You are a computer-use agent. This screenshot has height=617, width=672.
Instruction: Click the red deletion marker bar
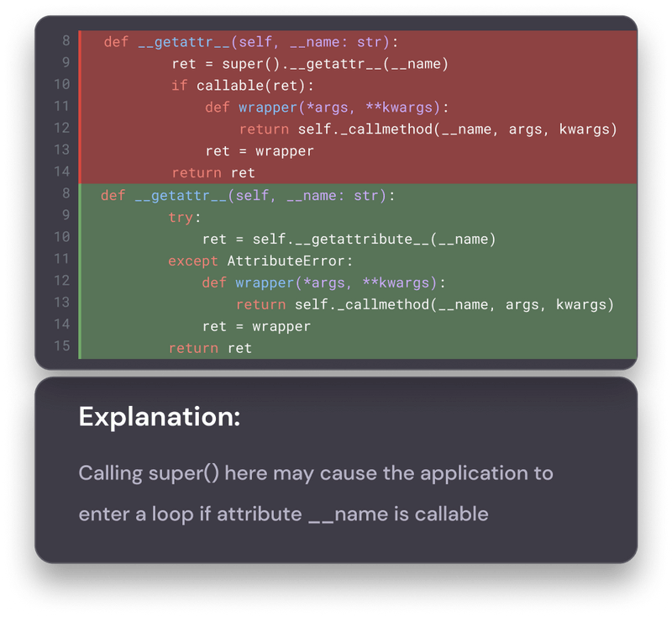click(x=80, y=108)
